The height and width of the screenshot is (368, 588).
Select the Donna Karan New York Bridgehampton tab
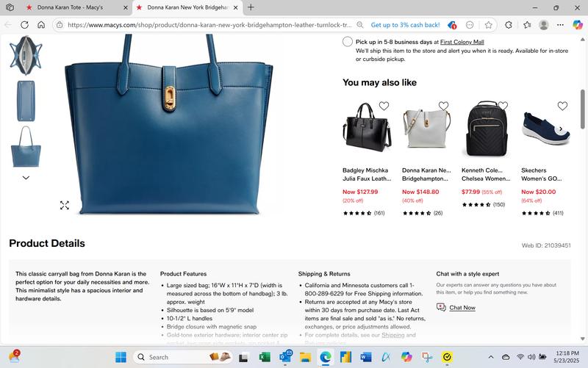click(187, 7)
